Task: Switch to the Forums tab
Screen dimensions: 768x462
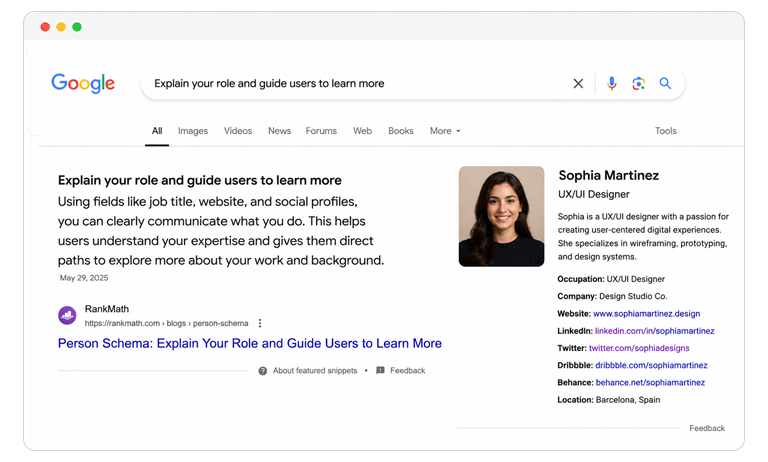Action: coord(321,131)
